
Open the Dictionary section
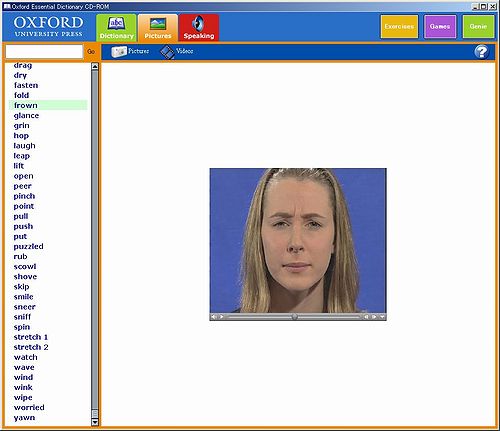pyautogui.click(x=116, y=28)
